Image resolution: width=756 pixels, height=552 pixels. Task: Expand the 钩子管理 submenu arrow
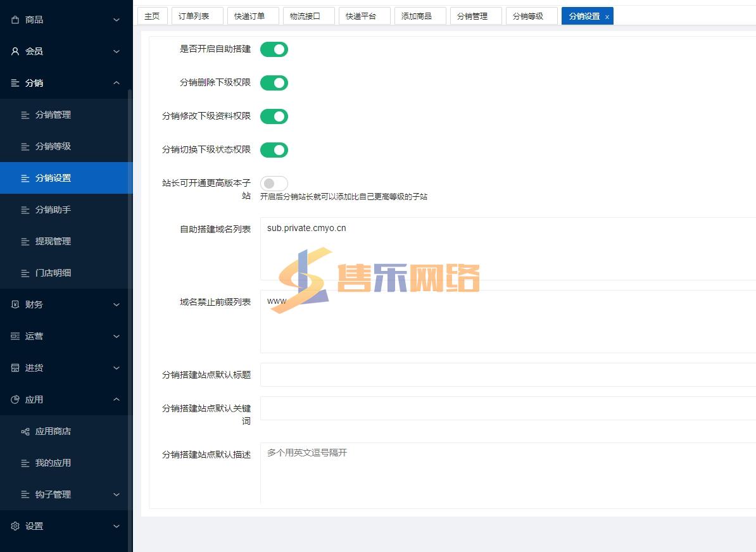pyautogui.click(x=117, y=494)
